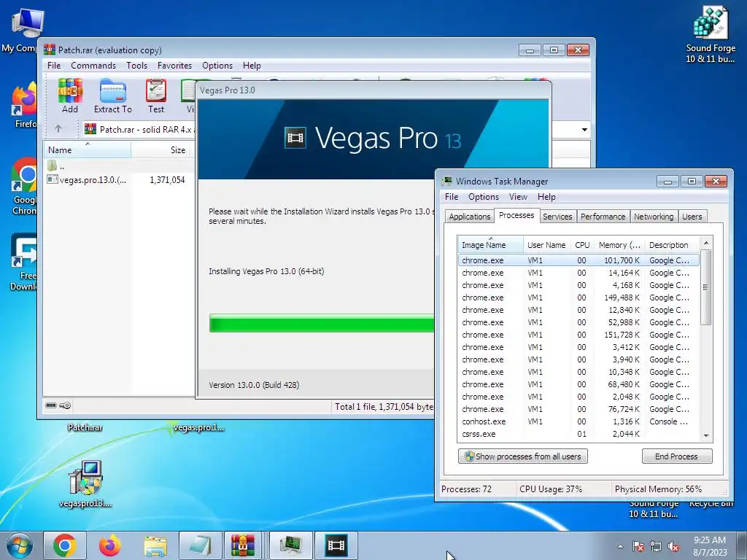This screenshot has height=560, width=747.
Task: Select the parent folder '..' entry
Action: (x=56, y=166)
